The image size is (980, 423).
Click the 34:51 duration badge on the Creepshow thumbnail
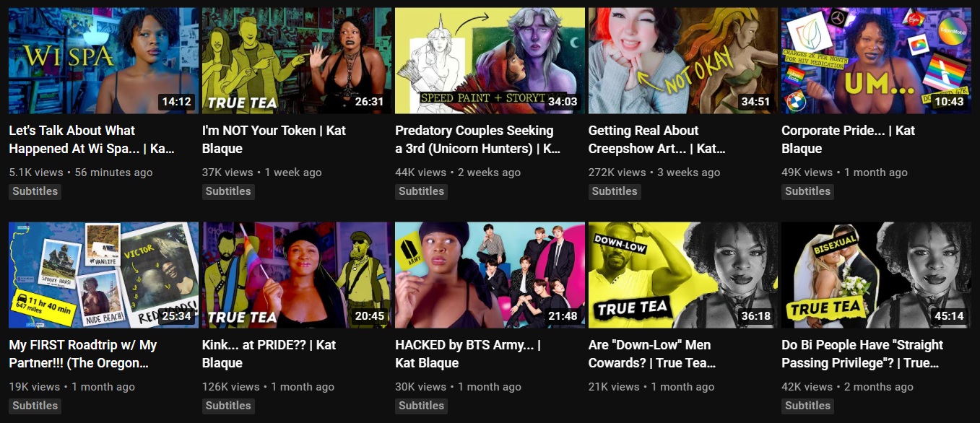(755, 102)
